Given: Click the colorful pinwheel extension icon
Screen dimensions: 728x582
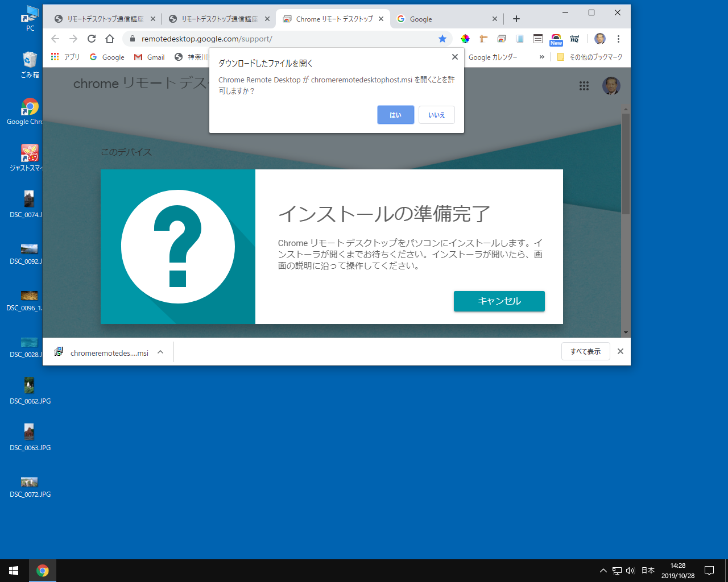Looking at the screenshot, I should [x=465, y=39].
